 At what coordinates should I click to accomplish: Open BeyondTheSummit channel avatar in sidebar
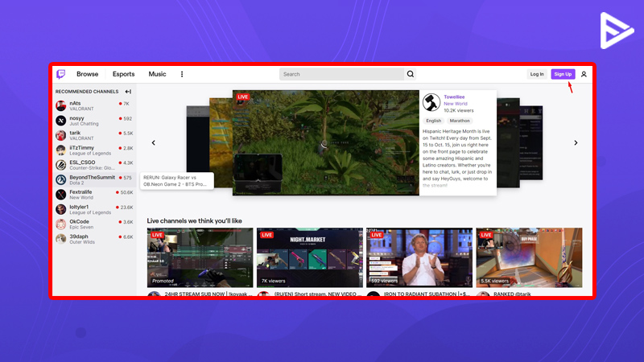tap(61, 179)
